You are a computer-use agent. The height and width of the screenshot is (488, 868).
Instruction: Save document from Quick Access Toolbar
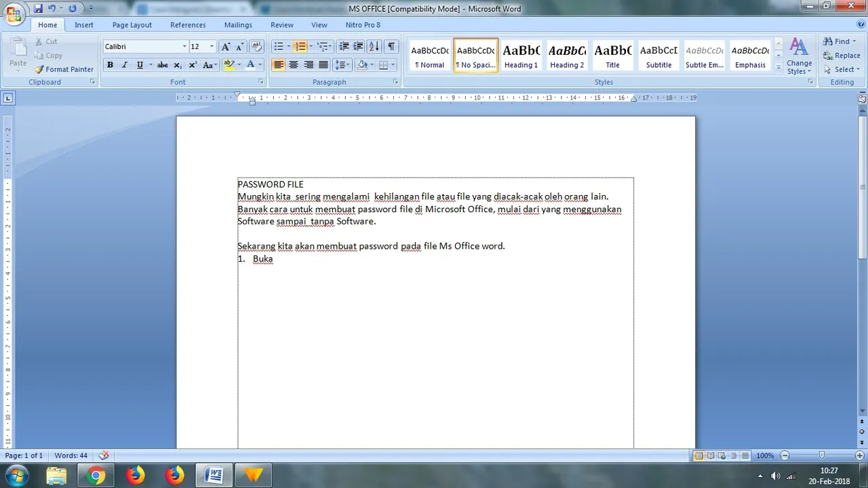coord(38,9)
